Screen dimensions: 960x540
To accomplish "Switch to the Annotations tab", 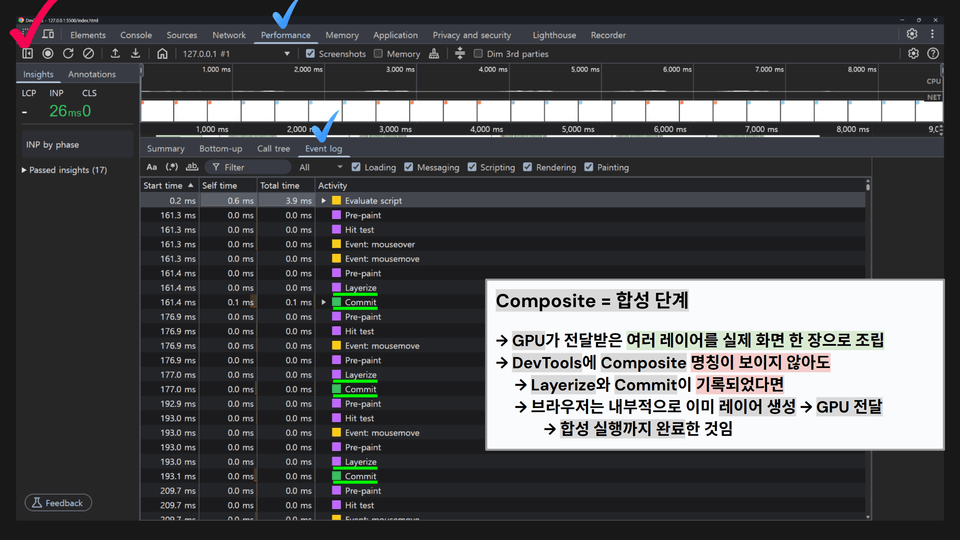I will 92,74.
